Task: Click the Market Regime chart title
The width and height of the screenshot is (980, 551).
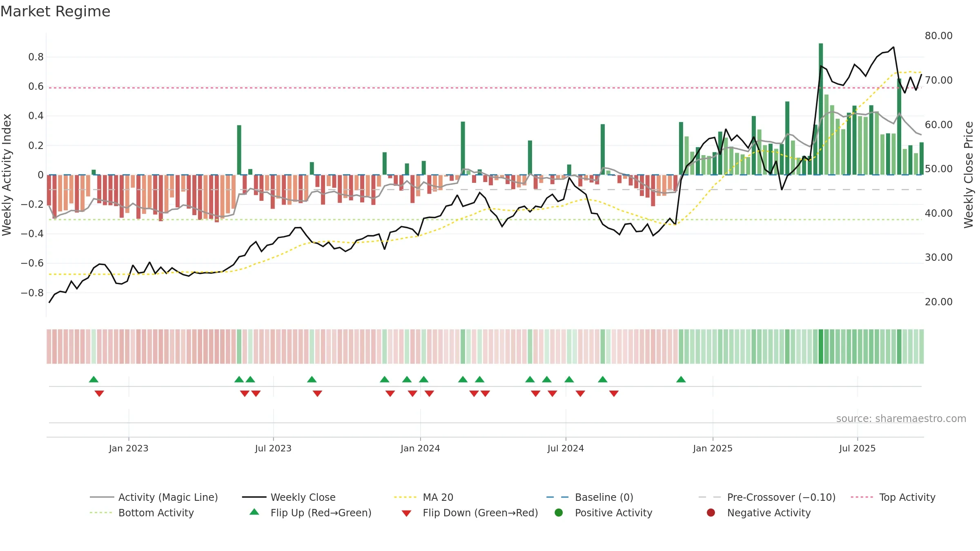Action: pos(55,11)
